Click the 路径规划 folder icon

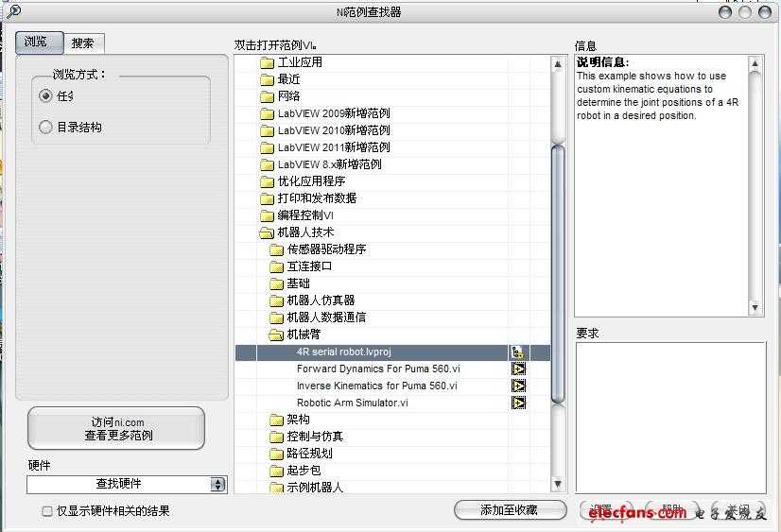pyautogui.click(x=276, y=454)
